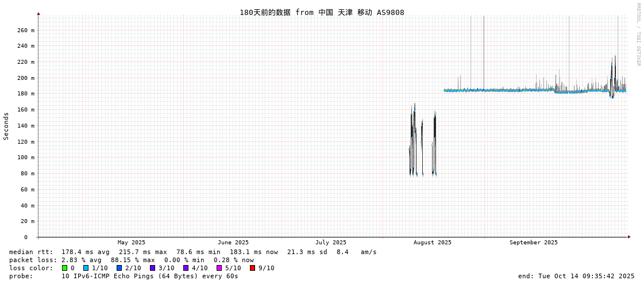Click the graph title mentioning AS9808
Screen dimensions: 644x284
tap(322, 13)
